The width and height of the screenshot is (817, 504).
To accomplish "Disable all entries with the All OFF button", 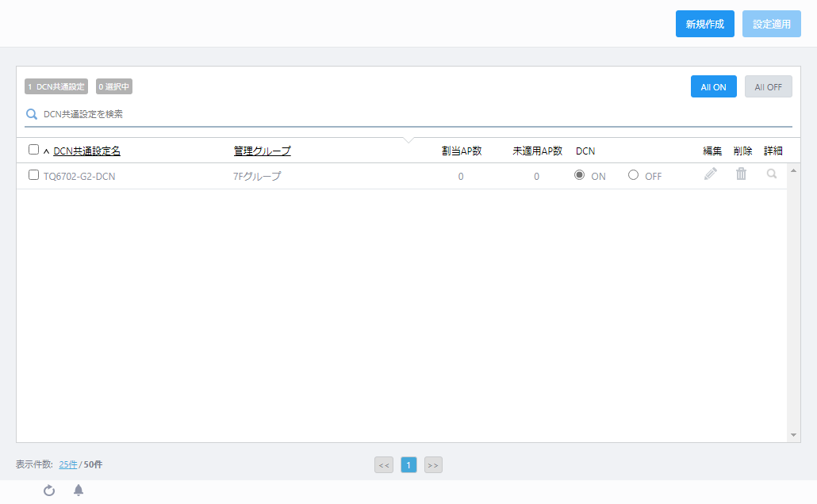I will pyautogui.click(x=768, y=86).
